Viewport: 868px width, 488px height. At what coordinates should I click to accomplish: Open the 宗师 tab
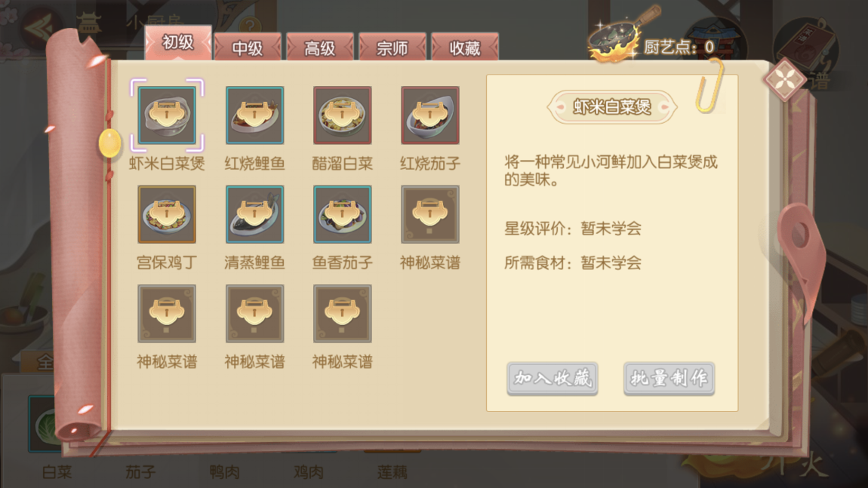(x=392, y=48)
